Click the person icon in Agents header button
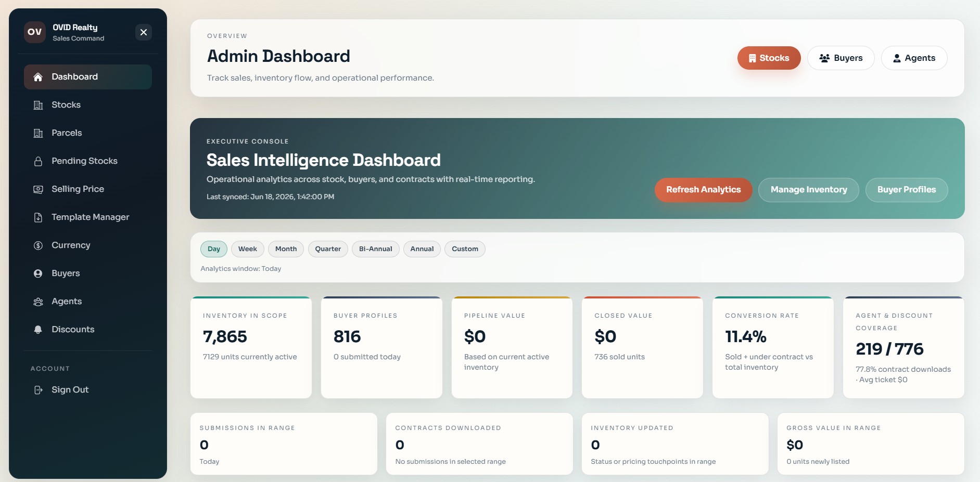The width and height of the screenshot is (980, 482). (897, 58)
